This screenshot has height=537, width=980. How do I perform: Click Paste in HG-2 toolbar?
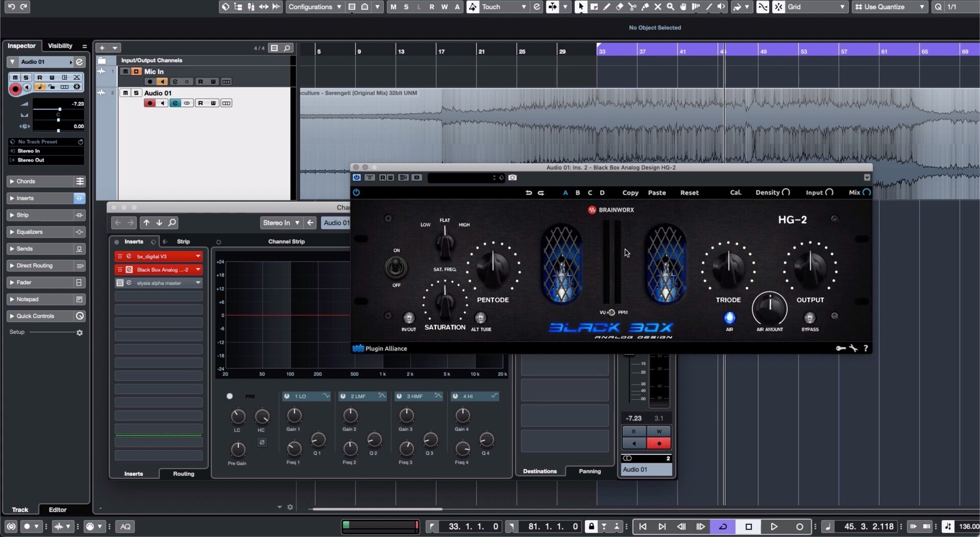coord(657,193)
